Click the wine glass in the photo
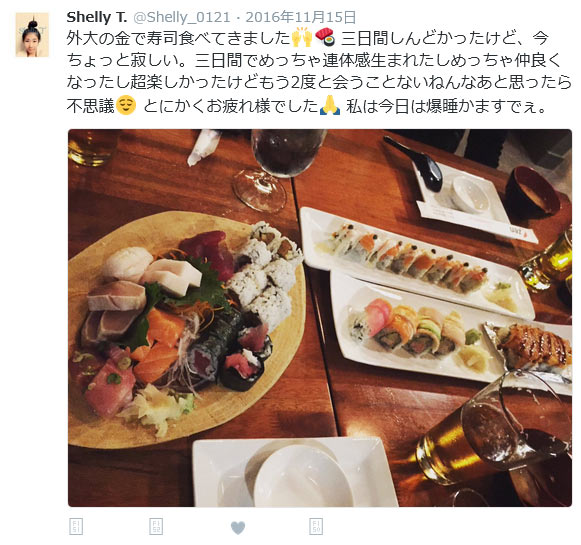Viewport: 581px width, 545px height. 280,169
